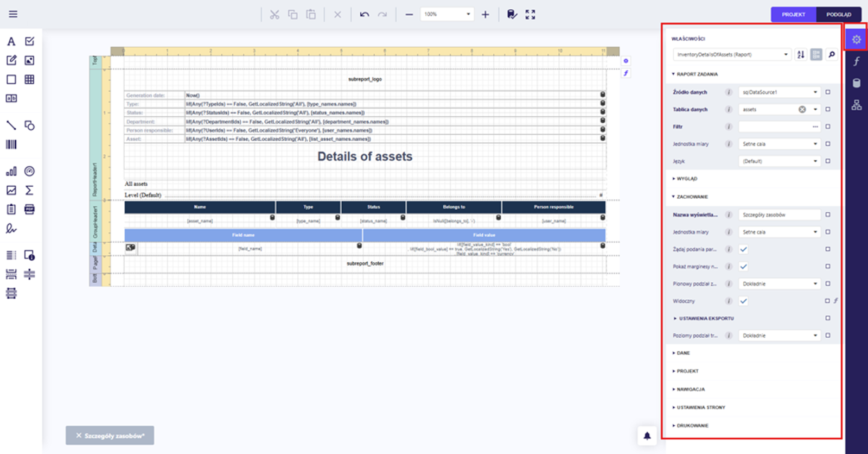868x454 pixels.
Task: Select the Gauge tool in the toolbox
Action: 29,172
